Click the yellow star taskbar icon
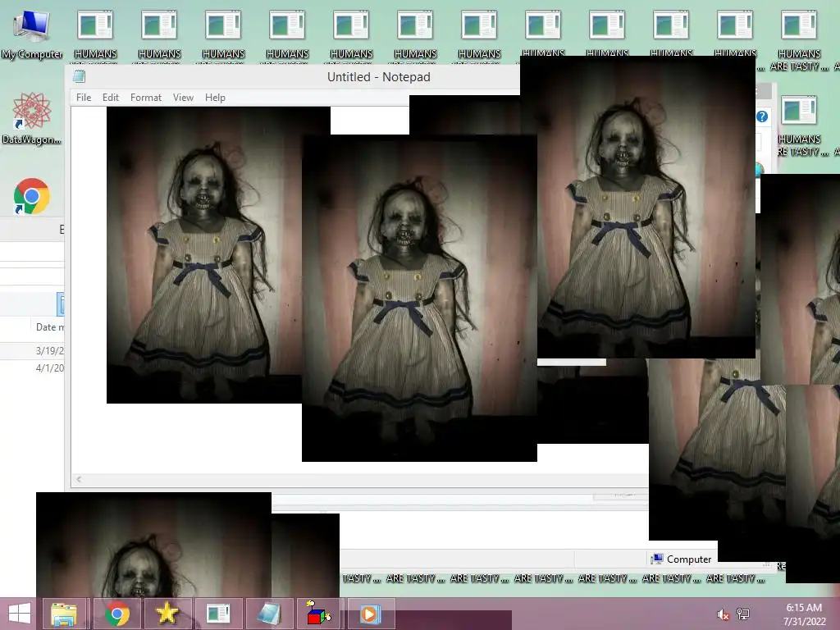 click(x=167, y=614)
